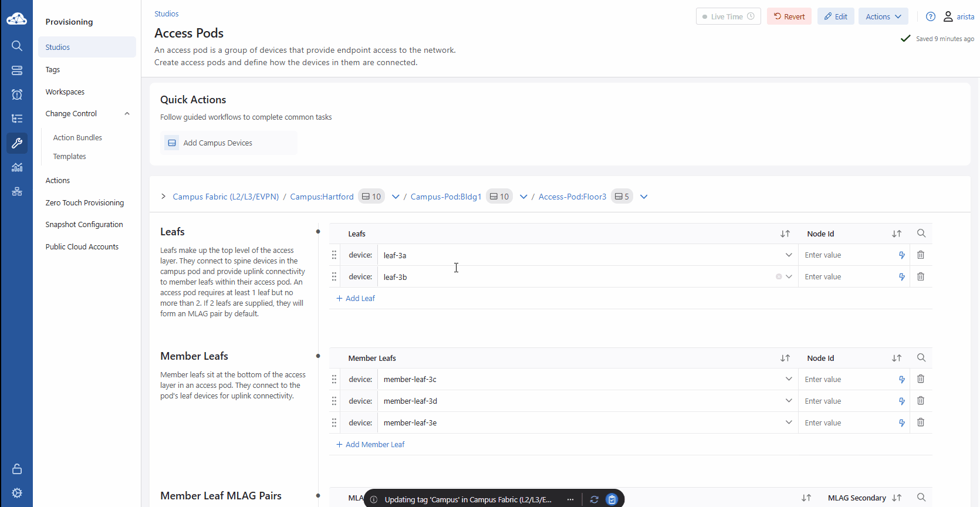Open Action Bundles submenu item
The width and height of the screenshot is (980, 507).
pos(77,137)
